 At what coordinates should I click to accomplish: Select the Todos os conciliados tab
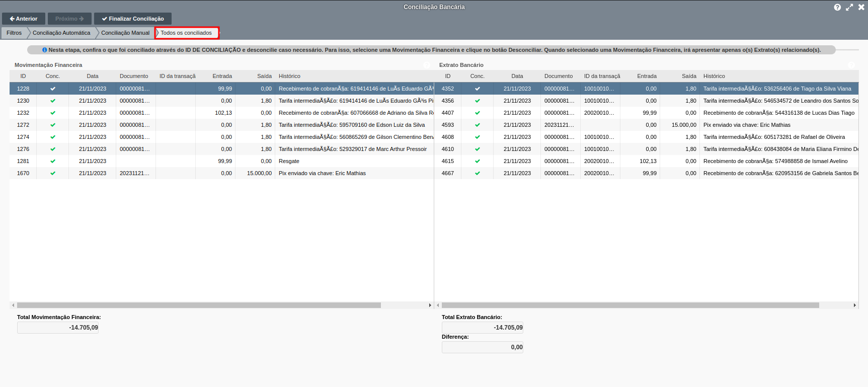coord(187,33)
